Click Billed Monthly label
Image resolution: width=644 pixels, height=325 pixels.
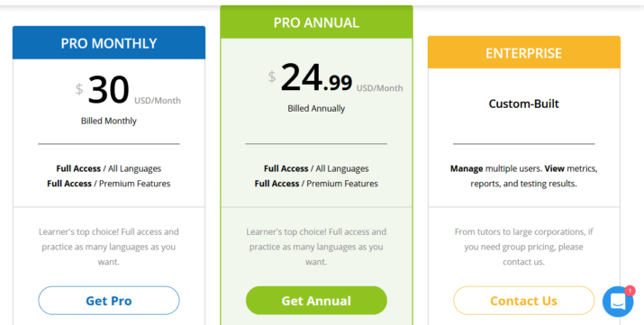pyautogui.click(x=109, y=121)
